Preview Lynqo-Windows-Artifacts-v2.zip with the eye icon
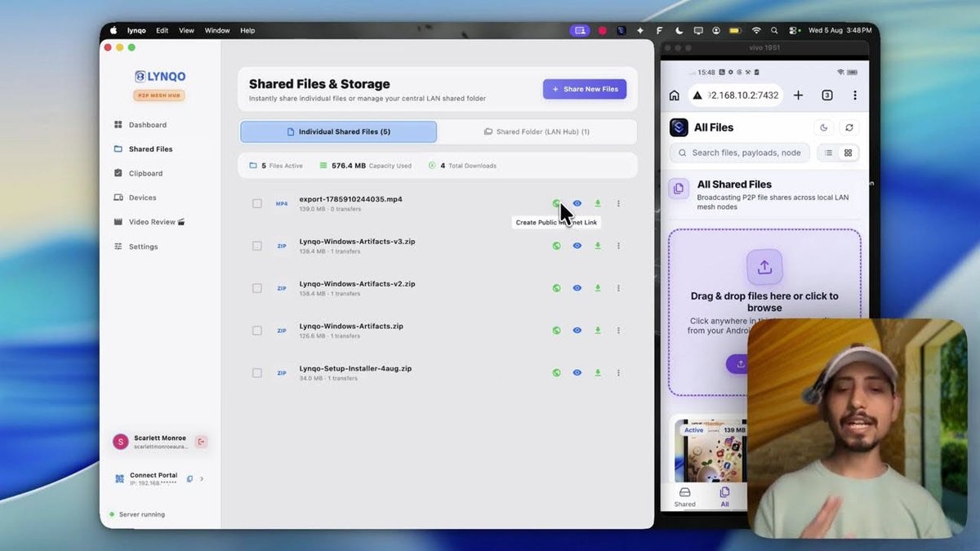980x551 pixels. pyautogui.click(x=577, y=288)
